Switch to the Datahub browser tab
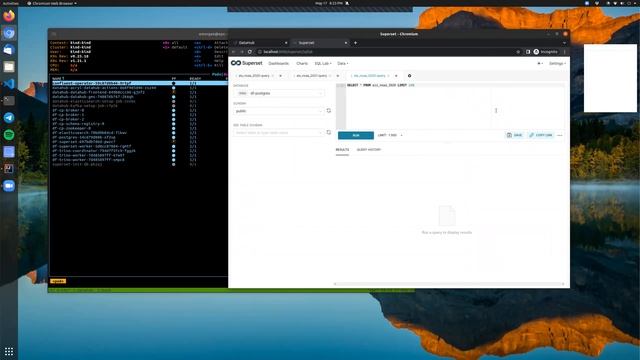This screenshot has height=360, width=640. pos(259,43)
